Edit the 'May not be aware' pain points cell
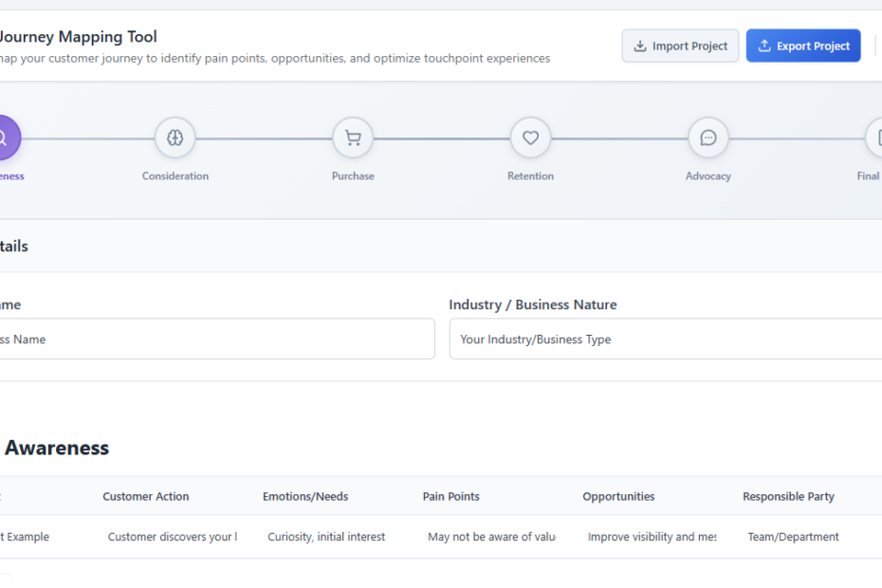This screenshot has width=882, height=588. [x=491, y=537]
